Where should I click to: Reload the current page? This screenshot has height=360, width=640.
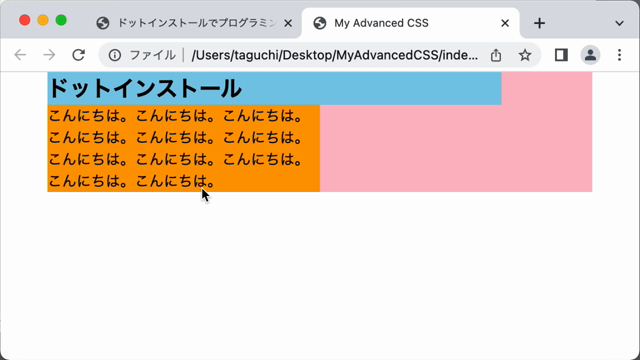click(x=78, y=55)
